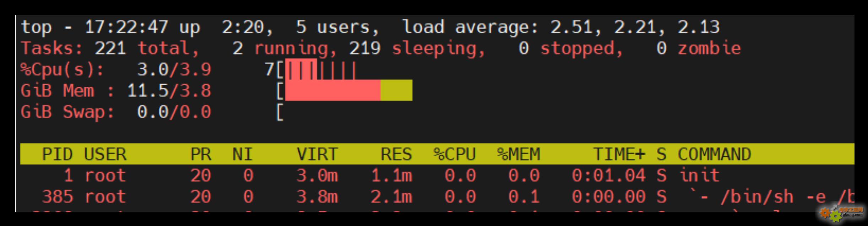Click the USER column header
Screen dimensions: 868x226
[105, 155]
